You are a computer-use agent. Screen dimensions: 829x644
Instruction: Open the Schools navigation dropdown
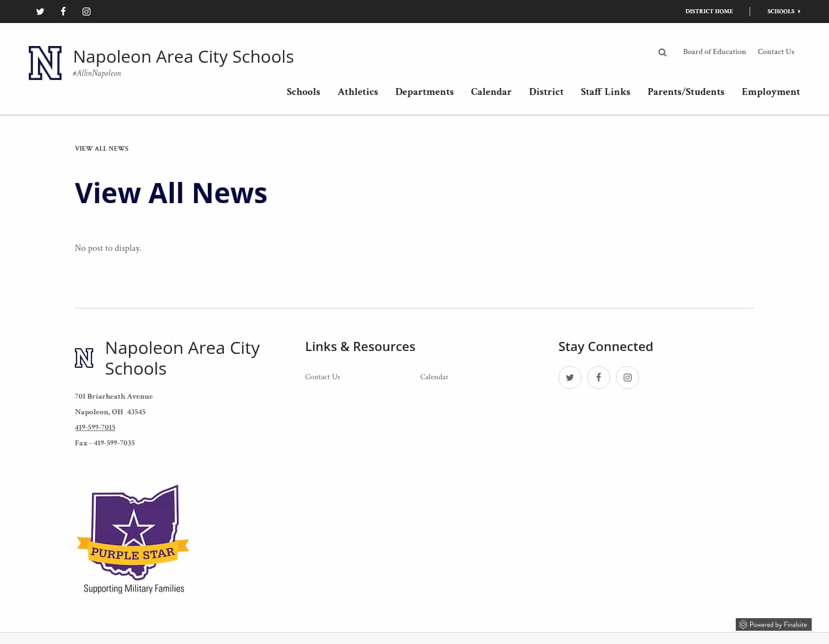point(303,92)
